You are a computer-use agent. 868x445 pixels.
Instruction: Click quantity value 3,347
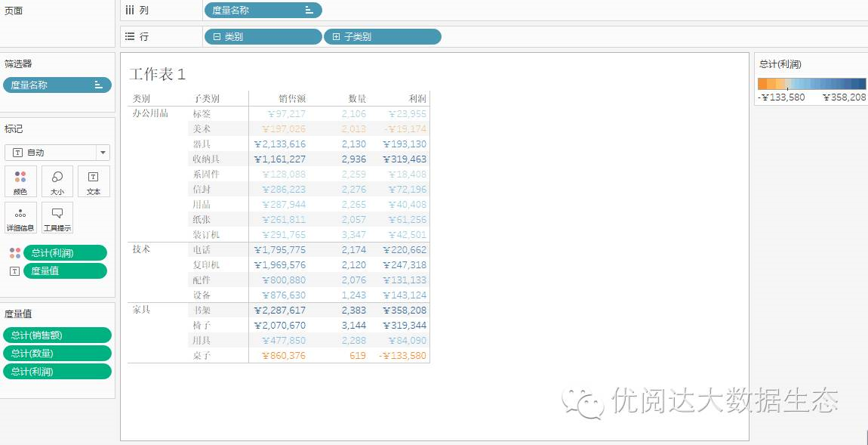(x=354, y=234)
